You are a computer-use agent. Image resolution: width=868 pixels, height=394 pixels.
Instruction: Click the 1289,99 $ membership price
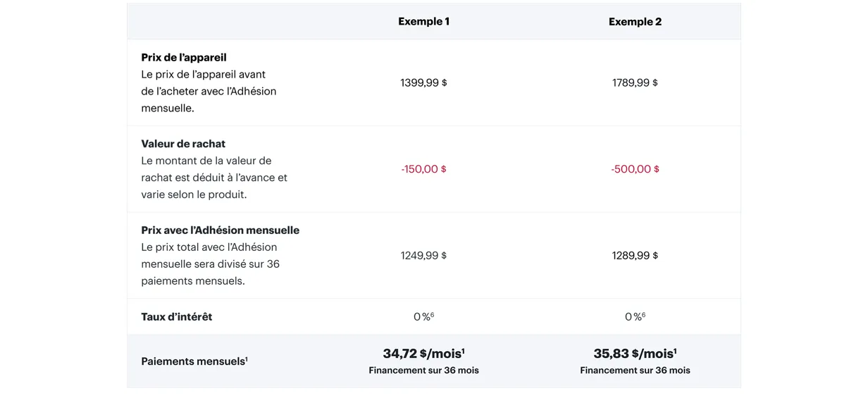[635, 255]
